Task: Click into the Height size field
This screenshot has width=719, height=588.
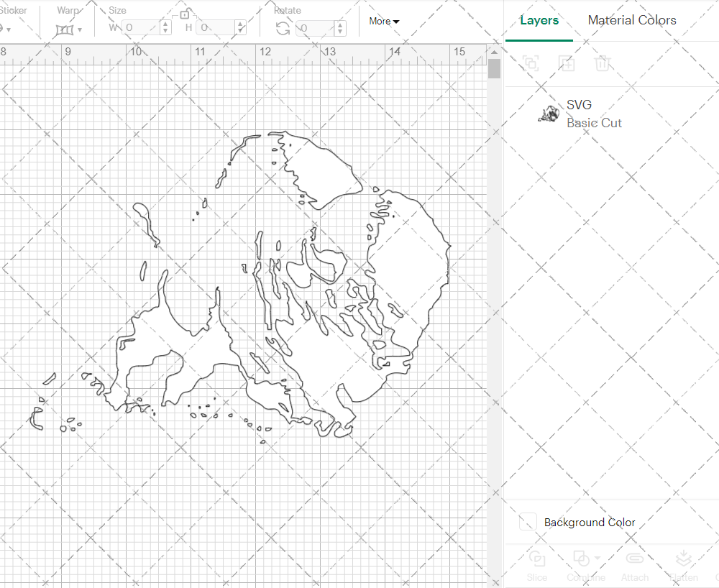Action: pyautogui.click(x=216, y=27)
